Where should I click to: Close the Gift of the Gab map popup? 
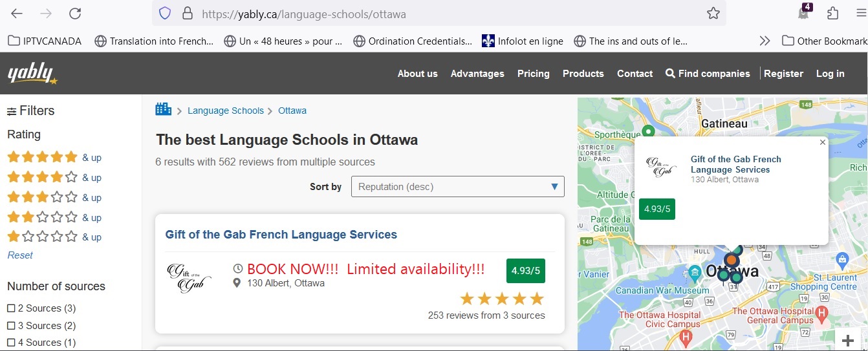822,142
